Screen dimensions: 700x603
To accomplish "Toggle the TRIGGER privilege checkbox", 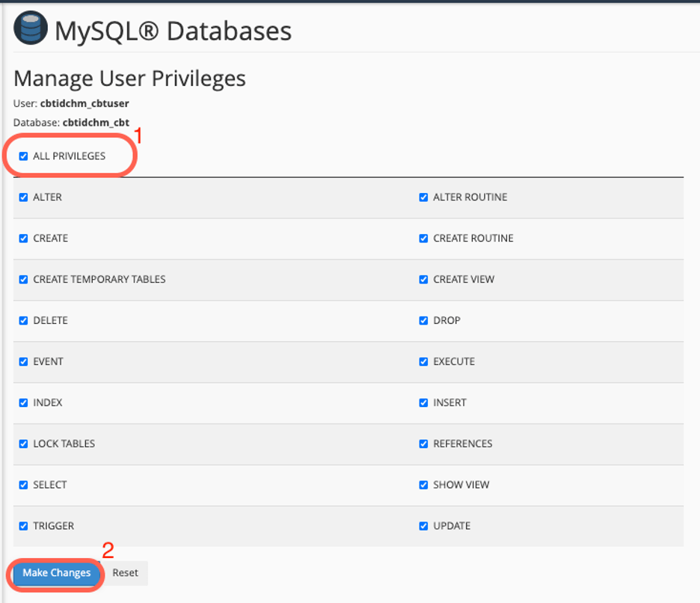I will [x=22, y=526].
